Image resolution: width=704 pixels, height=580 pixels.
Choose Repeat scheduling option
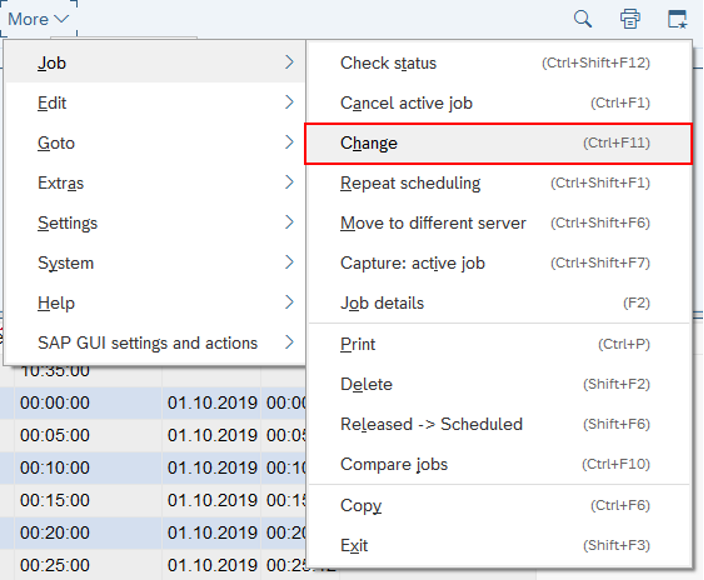499,183
